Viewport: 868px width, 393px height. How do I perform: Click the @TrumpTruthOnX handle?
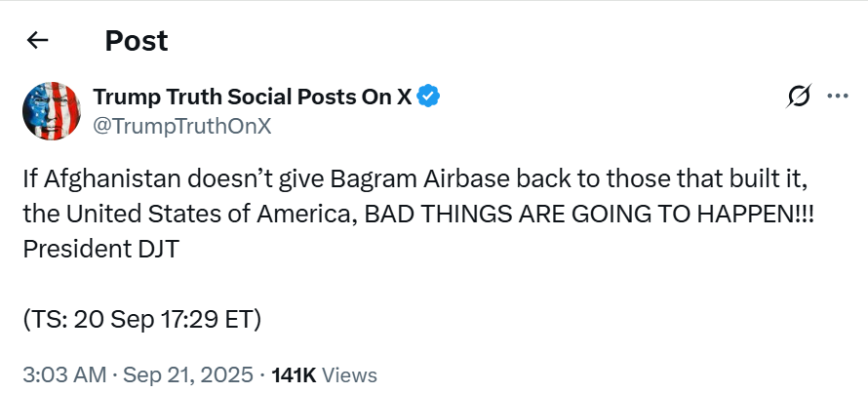[x=181, y=125]
